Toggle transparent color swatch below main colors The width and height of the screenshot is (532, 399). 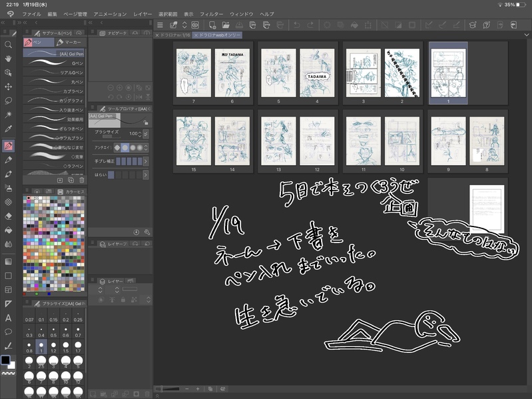point(9,373)
